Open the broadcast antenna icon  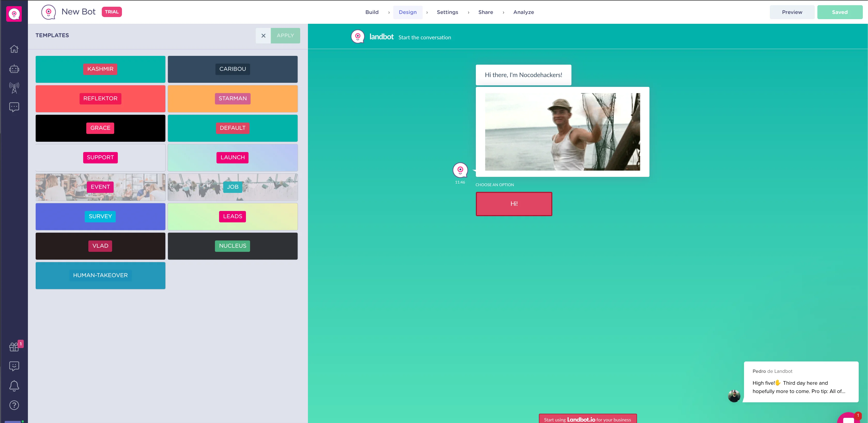tap(14, 88)
